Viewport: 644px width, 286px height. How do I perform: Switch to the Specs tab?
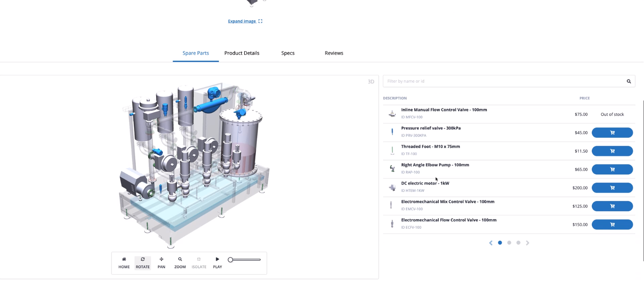pyautogui.click(x=288, y=53)
